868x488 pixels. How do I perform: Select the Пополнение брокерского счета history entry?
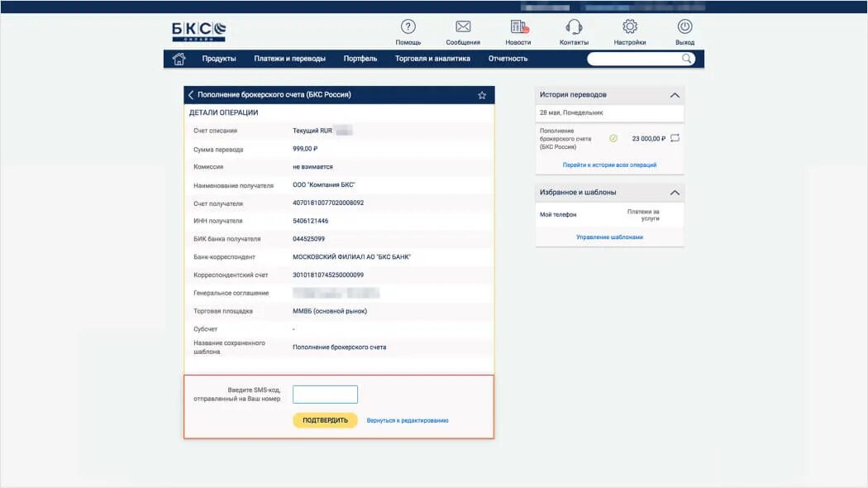[x=565, y=139]
